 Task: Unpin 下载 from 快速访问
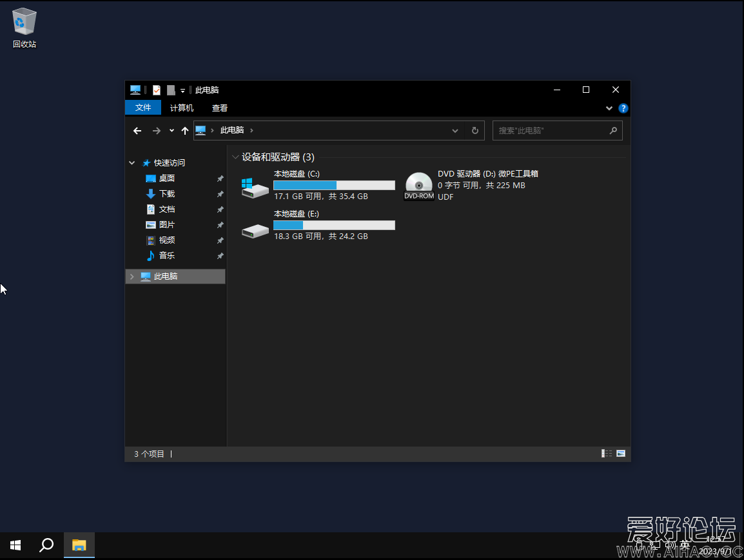coord(220,193)
